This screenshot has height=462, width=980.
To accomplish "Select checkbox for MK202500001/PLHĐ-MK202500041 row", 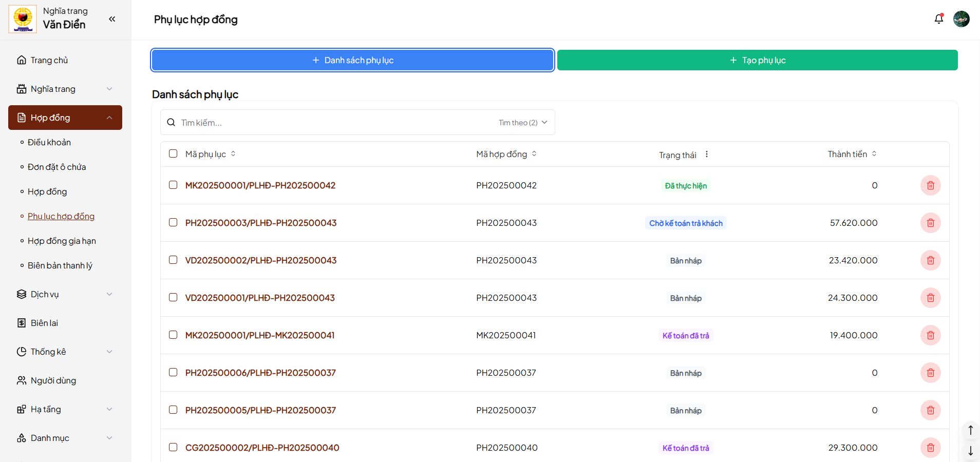I will tap(173, 335).
